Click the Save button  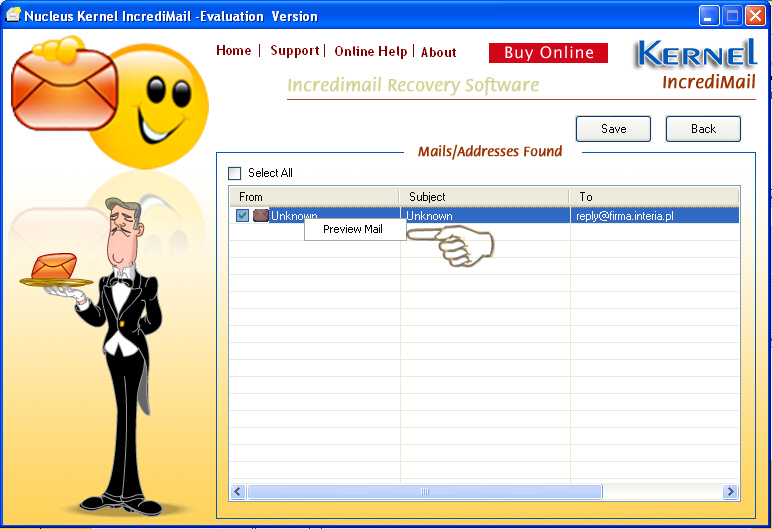click(613, 129)
